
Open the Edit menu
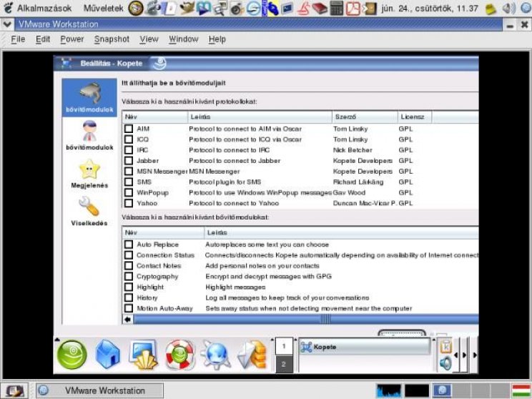pyautogui.click(x=43, y=39)
